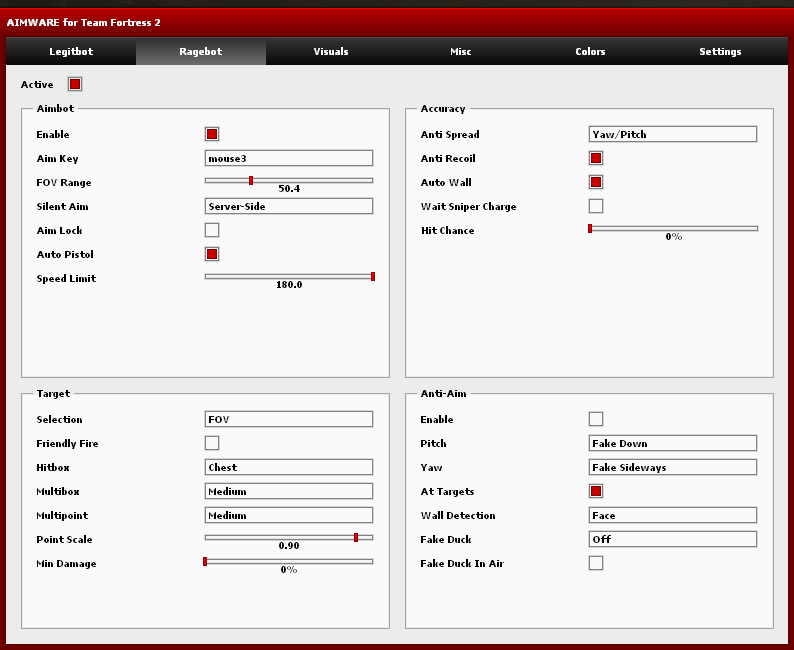Viewport: 794px width, 650px height.
Task: Expand the Multibox Medium dropdown
Action: point(289,491)
